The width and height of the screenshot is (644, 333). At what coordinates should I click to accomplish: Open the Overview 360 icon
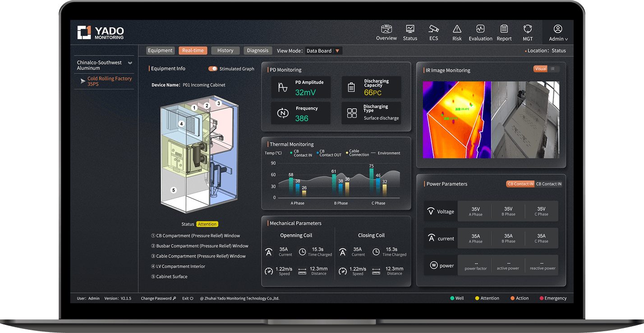click(x=386, y=29)
